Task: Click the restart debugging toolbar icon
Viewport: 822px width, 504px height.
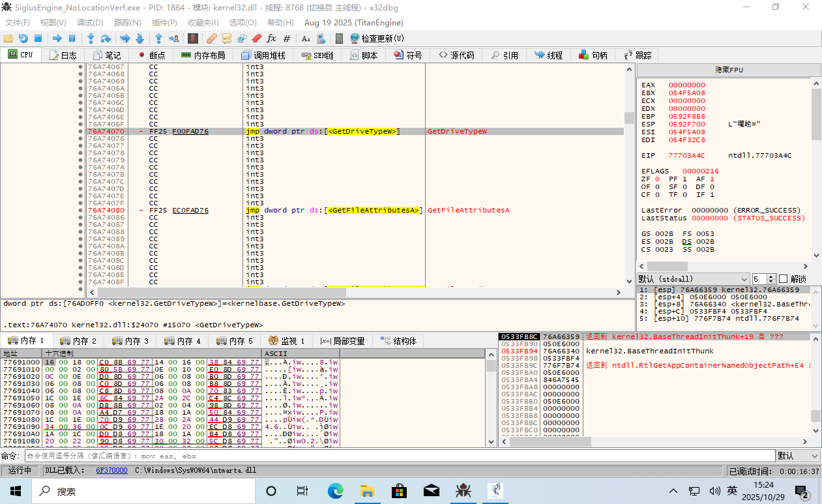Action: pyautogui.click(x=23, y=38)
